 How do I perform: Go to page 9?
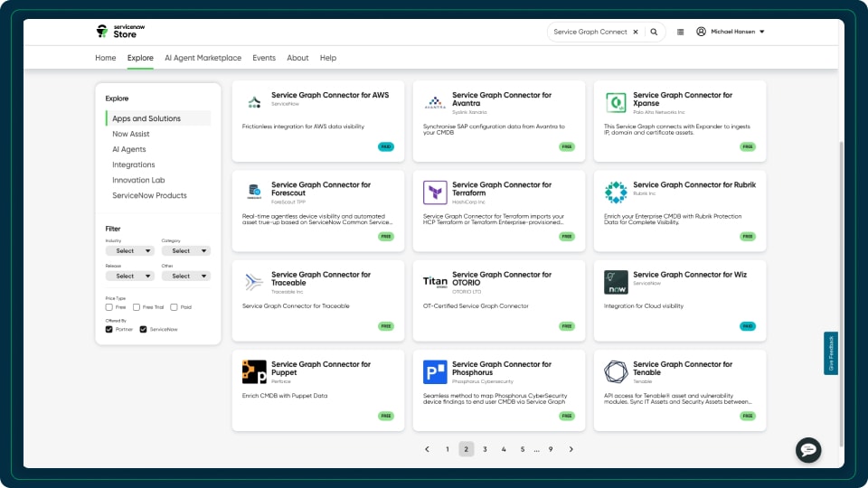coord(551,449)
